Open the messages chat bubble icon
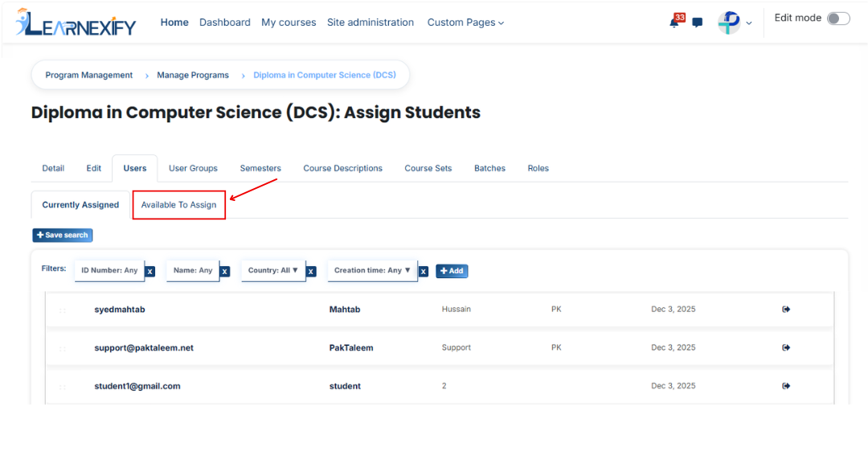868x455 pixels. [x=698, y=23]
